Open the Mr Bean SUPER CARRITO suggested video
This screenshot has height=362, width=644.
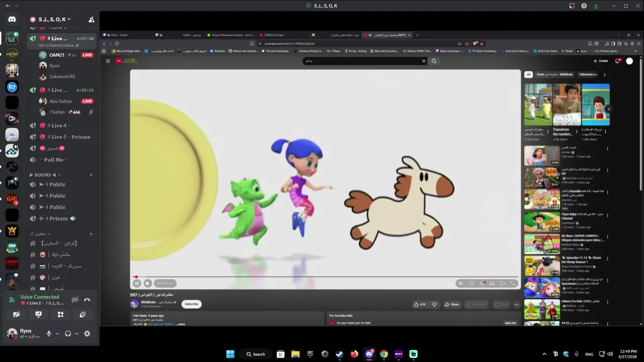click(x=567, y=243)
